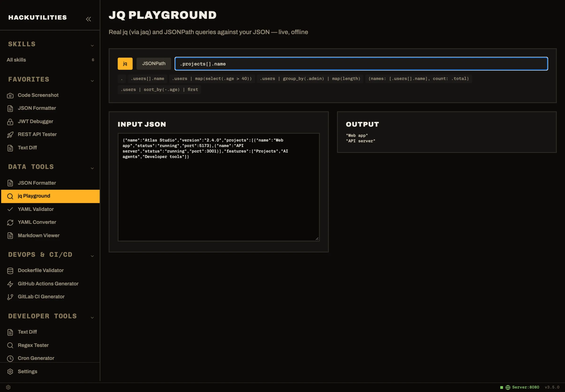The image size is (565, 392).
Task: Open GitLab CI Generator
Action: [50, 297]
